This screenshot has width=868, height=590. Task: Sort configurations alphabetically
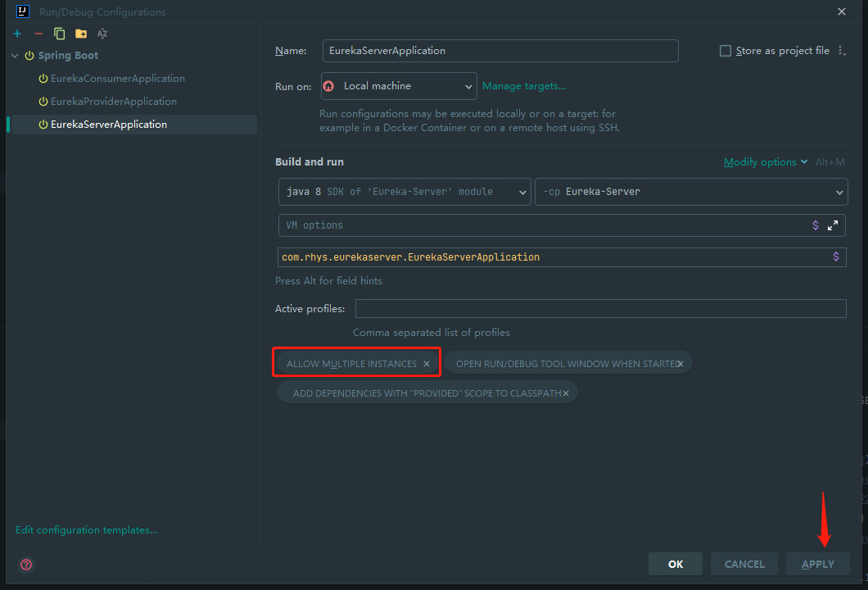point(102,34)
